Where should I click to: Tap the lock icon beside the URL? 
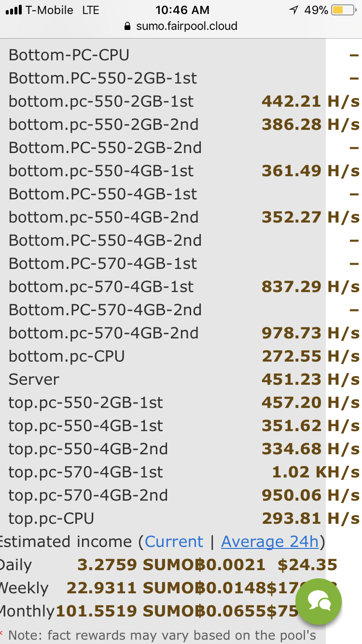(127, 26)
